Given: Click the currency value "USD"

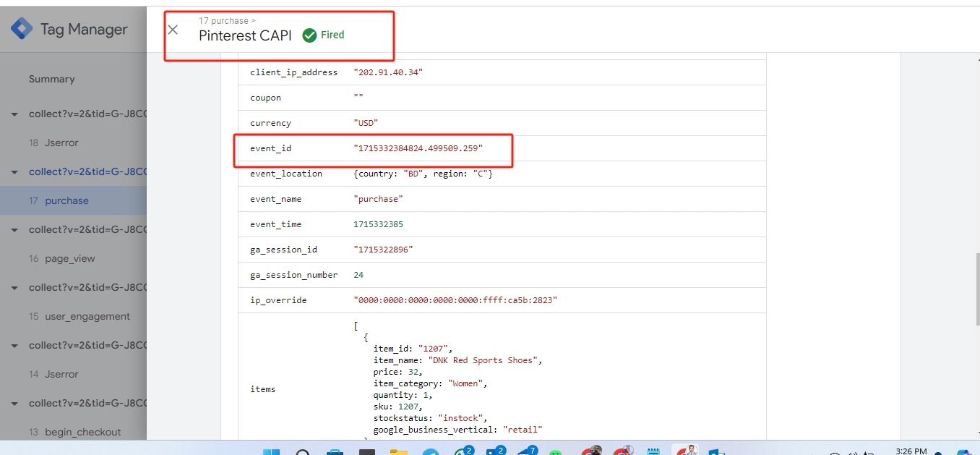Looking at the screenshot, I should click(x=366, y=123).
